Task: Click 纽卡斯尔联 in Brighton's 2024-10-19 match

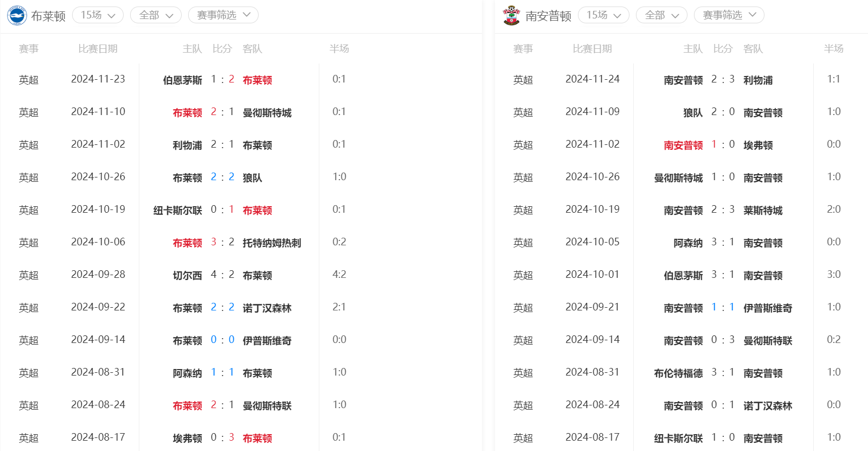Action: coord(178,211)
